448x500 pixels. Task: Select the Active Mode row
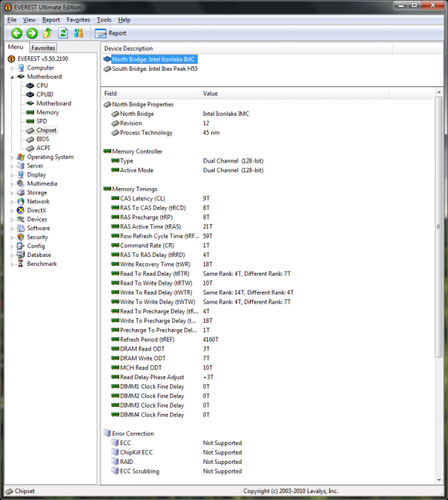pos(267,170)
